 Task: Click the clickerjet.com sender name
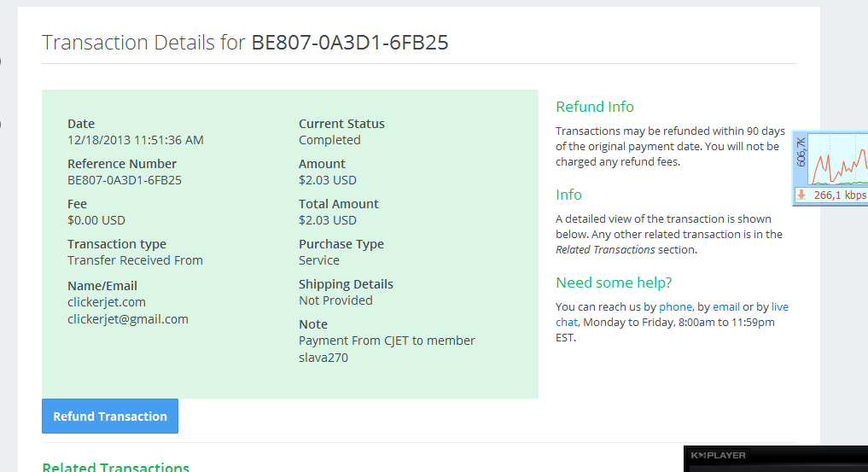click(x=107, y=302)
